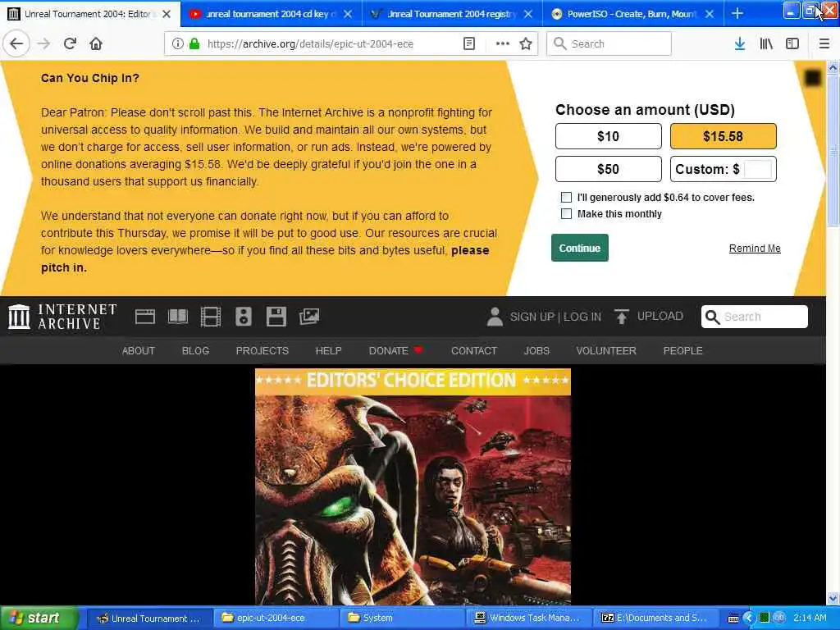Open the Images icon
The width and height of the screenshot is (840, 630).
[x=309, y=317]
